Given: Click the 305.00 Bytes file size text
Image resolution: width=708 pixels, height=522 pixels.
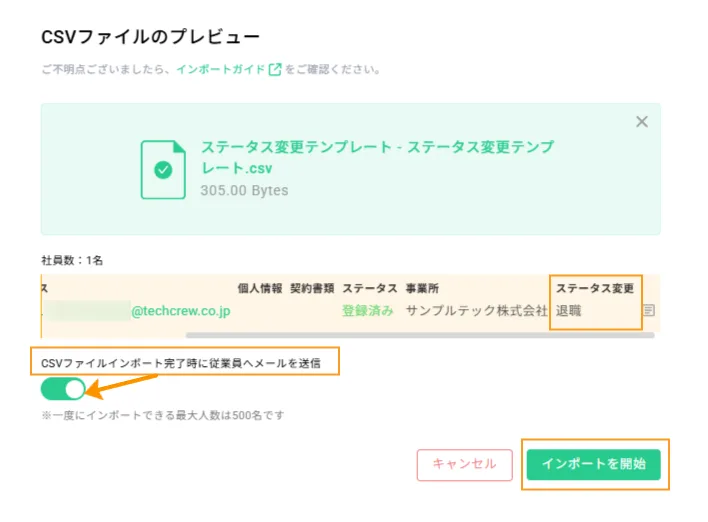Looking at the screenshot, I should [244, 190].
